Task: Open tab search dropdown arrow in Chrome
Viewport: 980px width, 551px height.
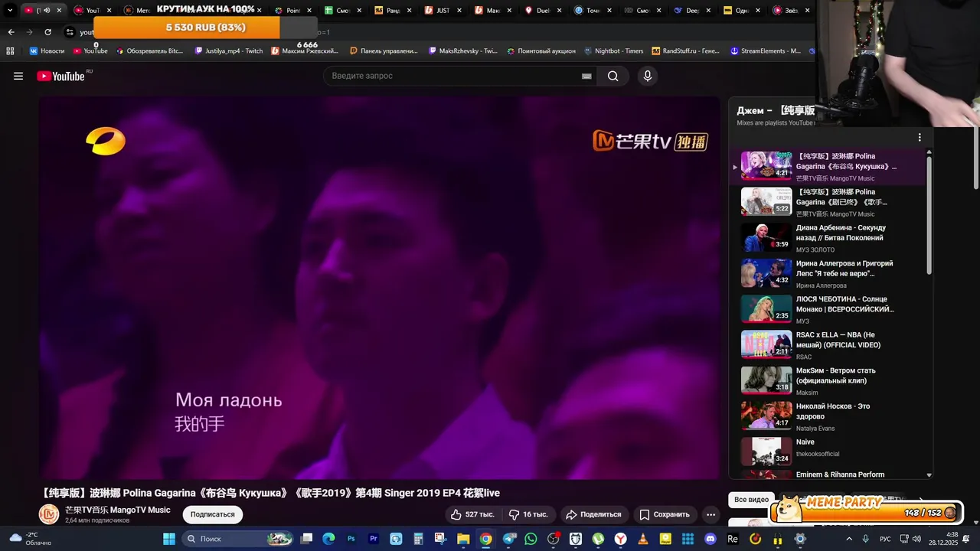Action: 10,10
